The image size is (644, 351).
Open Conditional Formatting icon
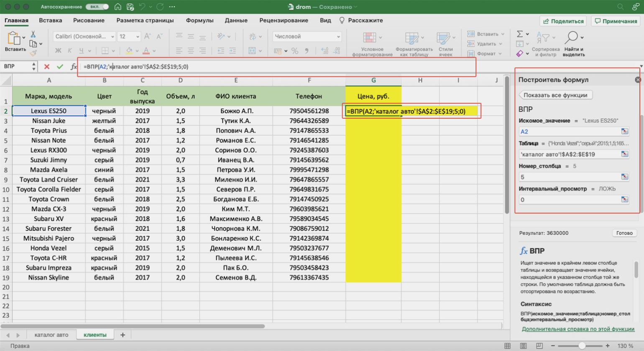pos(370,39)
